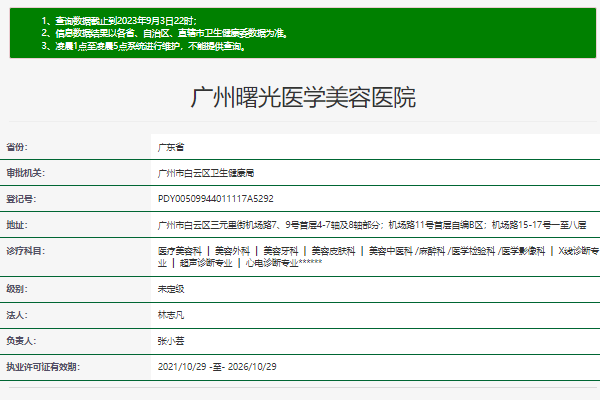Click the 未定级 level value
600x400 pixels.
pyautogui.click(x=171, y=289)
